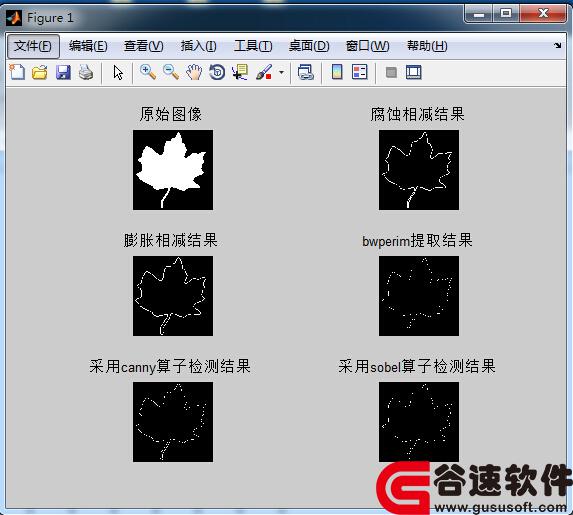The height and width of the screenshot is (515, 573).
Task: Toggle the Edit Plot arrow tool
Action: 118,72
